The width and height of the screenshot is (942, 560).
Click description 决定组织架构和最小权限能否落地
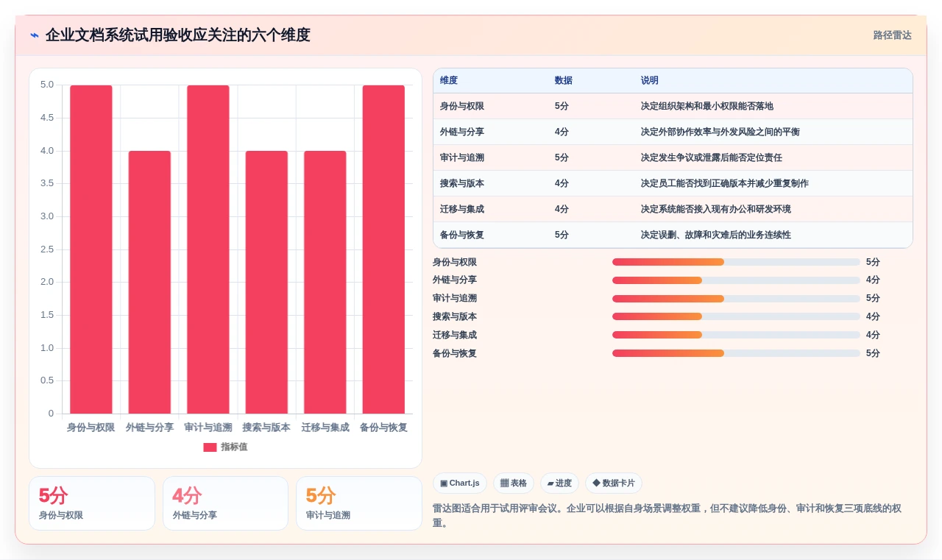coord(706,106)
